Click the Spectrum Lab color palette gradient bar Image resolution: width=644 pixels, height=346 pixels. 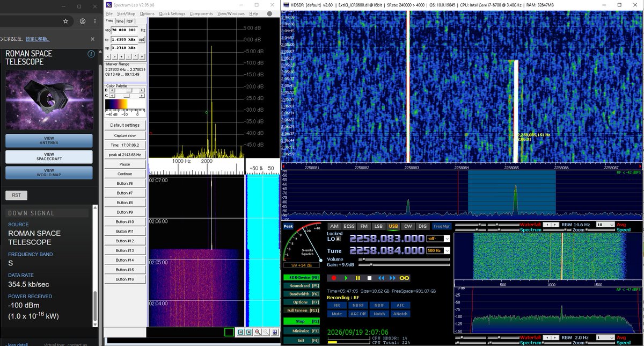pyautogui.click(x=124, y=105)
